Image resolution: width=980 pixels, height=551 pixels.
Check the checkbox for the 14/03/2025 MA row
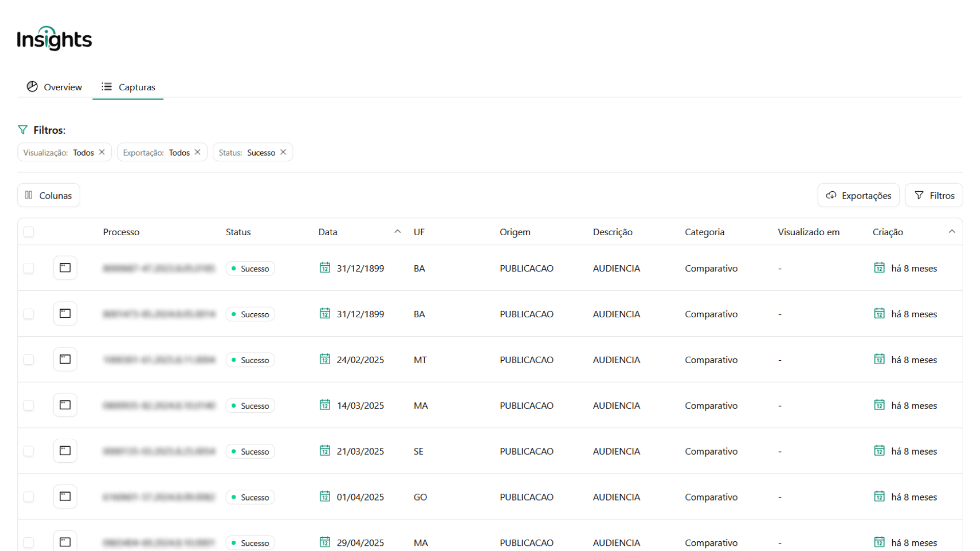[x=29, y=405]
